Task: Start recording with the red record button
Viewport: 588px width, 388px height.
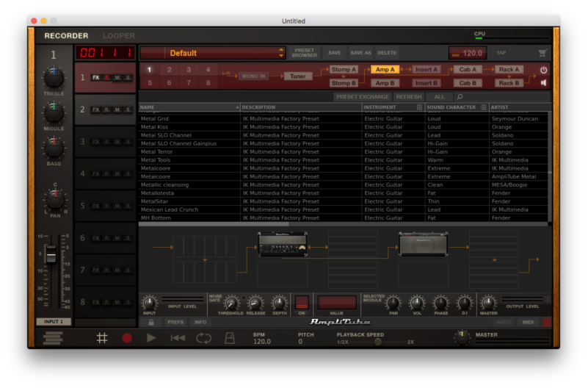Action: click(x=127, y=338)
